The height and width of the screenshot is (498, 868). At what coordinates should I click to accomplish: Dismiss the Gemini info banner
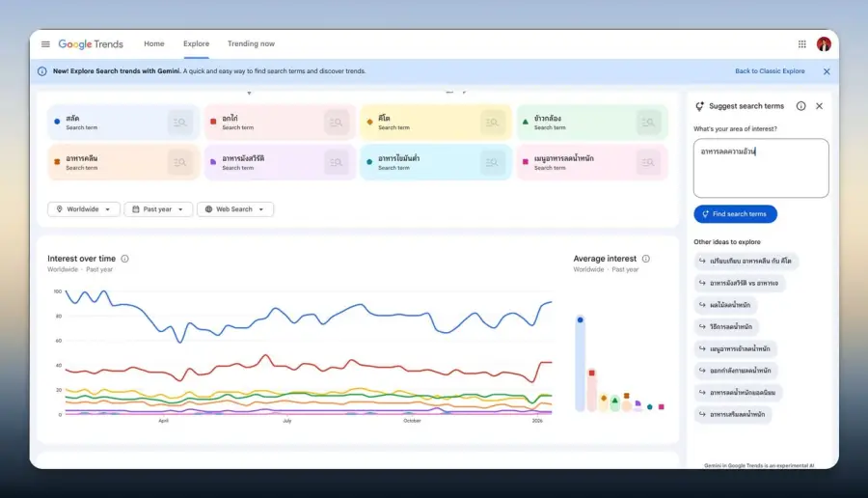(x=826, y=71)
